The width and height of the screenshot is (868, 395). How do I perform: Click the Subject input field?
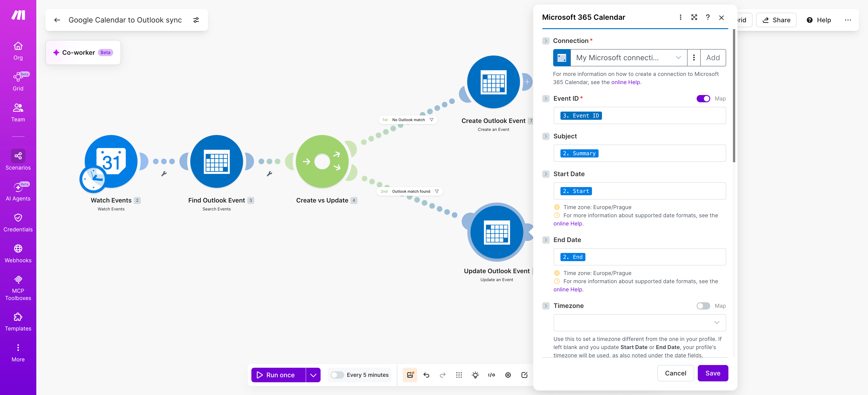tap(640, 153)
